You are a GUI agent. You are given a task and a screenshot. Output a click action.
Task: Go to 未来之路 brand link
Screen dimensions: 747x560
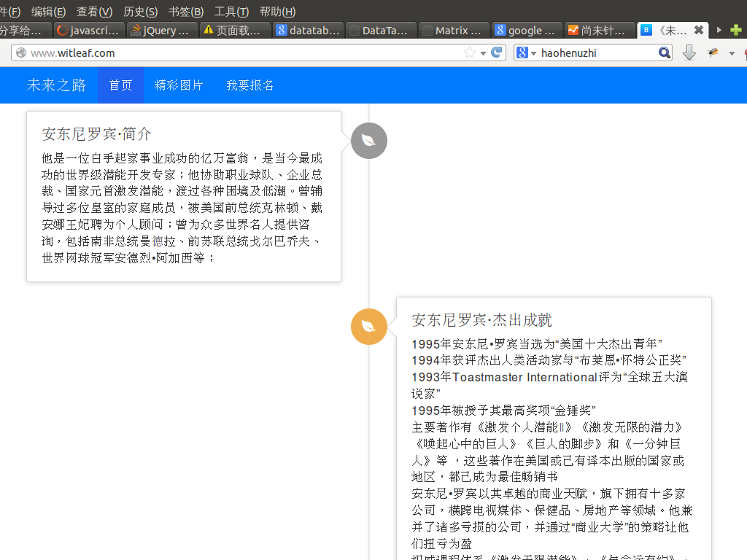coord(56,85)
